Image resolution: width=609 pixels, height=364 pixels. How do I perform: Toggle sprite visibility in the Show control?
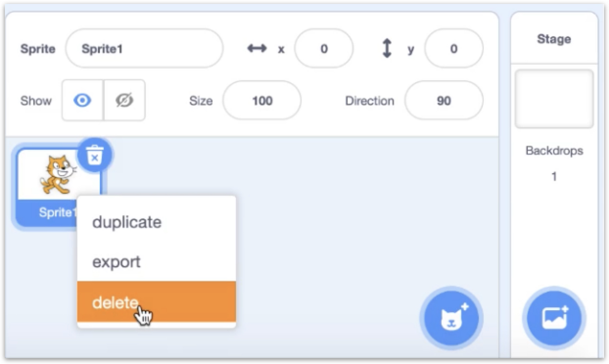[82, 101]
